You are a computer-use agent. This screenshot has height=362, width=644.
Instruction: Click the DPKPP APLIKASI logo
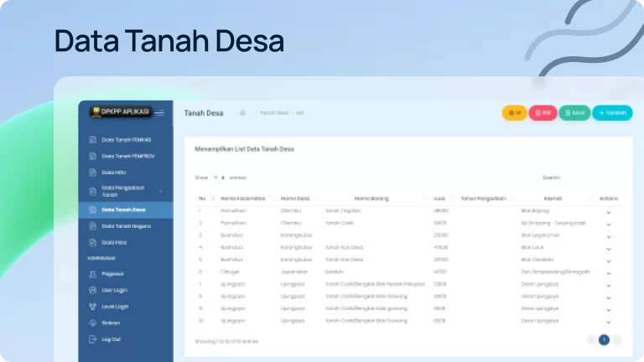[x=121, y=112]
